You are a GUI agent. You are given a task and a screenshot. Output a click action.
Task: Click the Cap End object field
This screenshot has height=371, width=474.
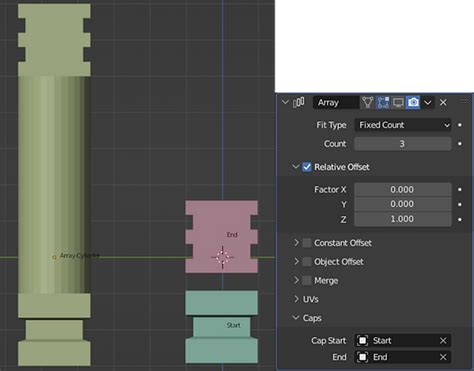click(403, 357)
